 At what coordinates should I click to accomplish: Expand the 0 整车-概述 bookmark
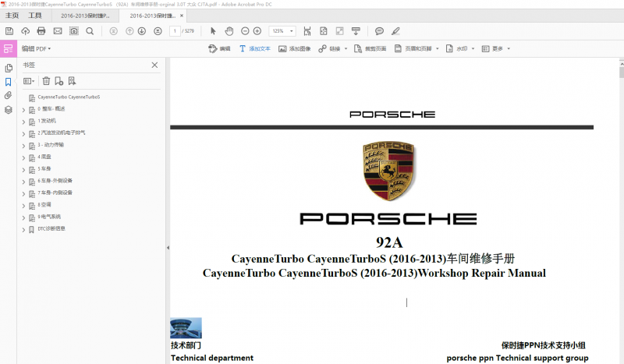tap(23, 110)
